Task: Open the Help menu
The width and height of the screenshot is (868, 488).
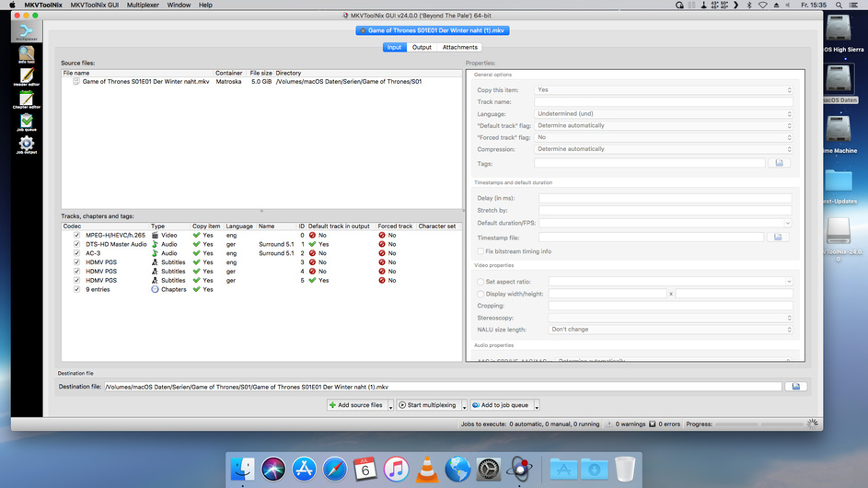Action: point(205,5)
